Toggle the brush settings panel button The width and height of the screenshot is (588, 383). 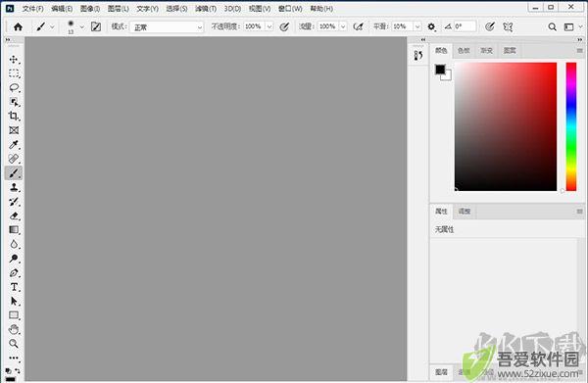(96, 26)
